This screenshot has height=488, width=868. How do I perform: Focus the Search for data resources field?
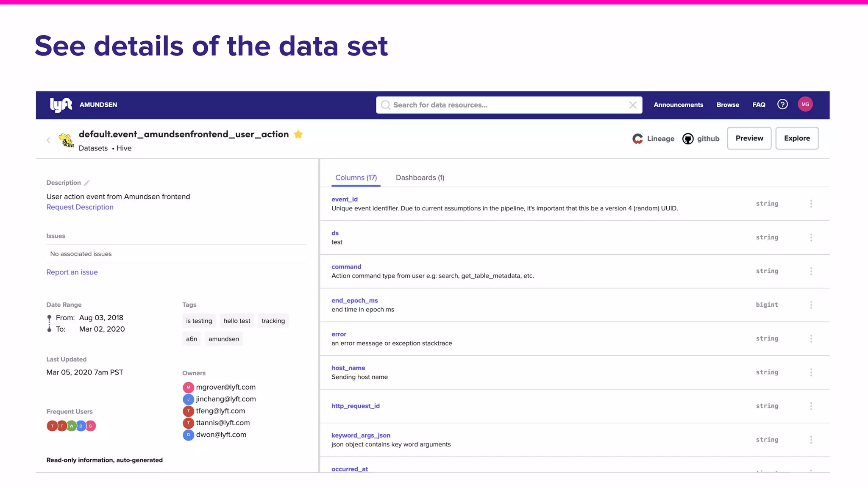(x=509, y=105)
